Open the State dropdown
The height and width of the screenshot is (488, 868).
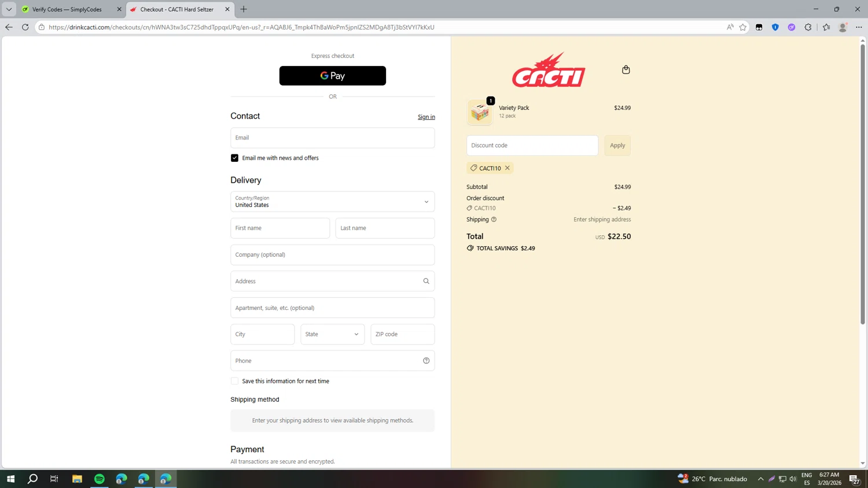pos(333,334)
